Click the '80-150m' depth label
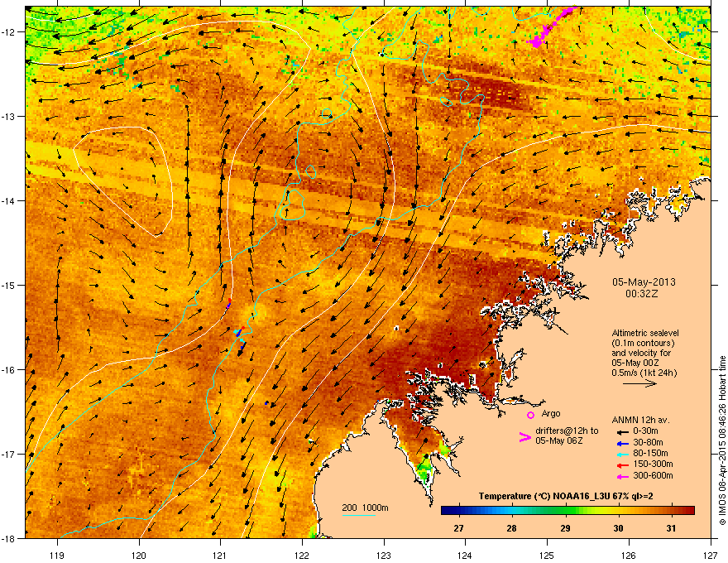This screenshot has height=563, width=728. 650,453
